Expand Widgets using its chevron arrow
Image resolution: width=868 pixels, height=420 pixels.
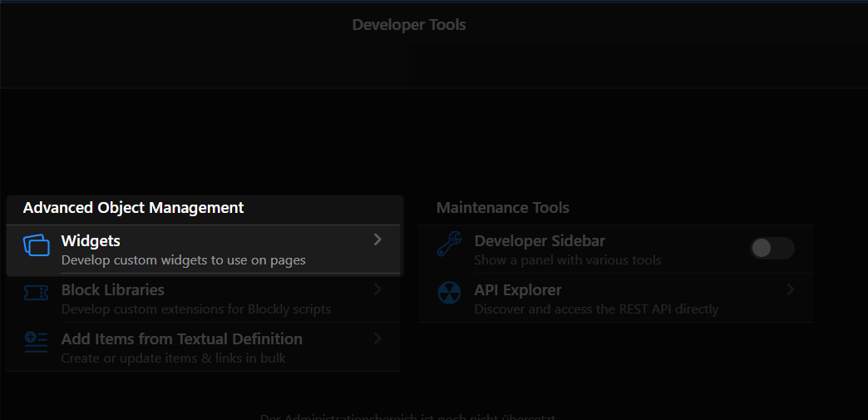tap(377, 240)
